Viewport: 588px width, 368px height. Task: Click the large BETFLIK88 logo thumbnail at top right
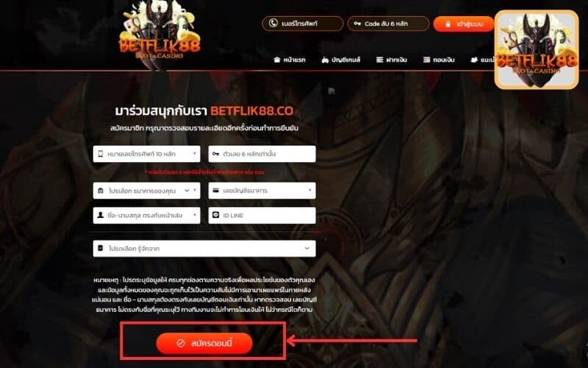(x=537, y=49)
